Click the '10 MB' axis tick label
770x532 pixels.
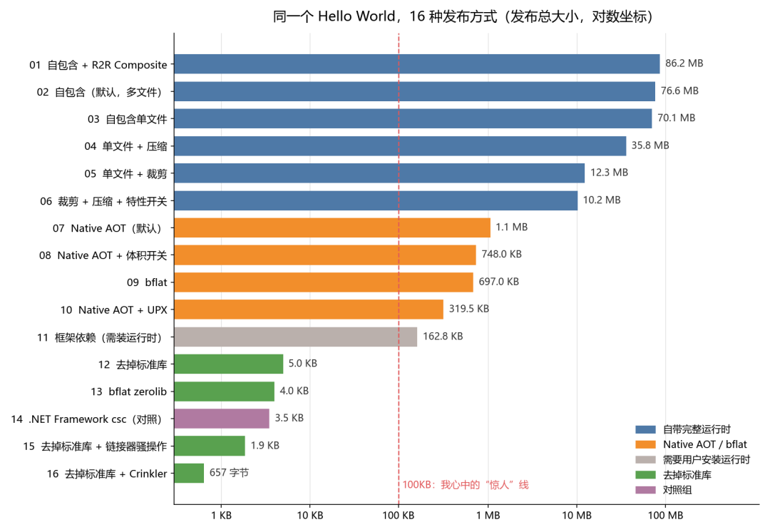(577, 516)
